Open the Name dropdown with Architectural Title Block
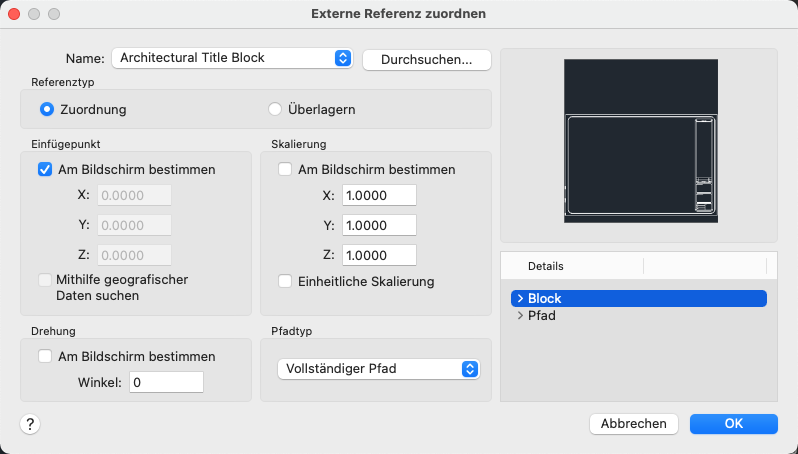The width and height of the screenshot is (798, 454). tap(232, 58)
